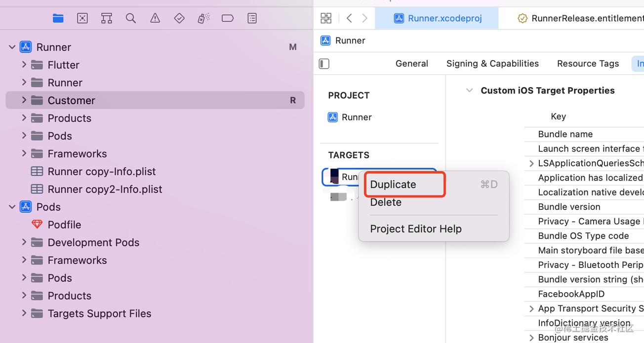Viewport: 644px width, 343px height.
Task: Expand the Flutter folder
Action: coord(24,65)
